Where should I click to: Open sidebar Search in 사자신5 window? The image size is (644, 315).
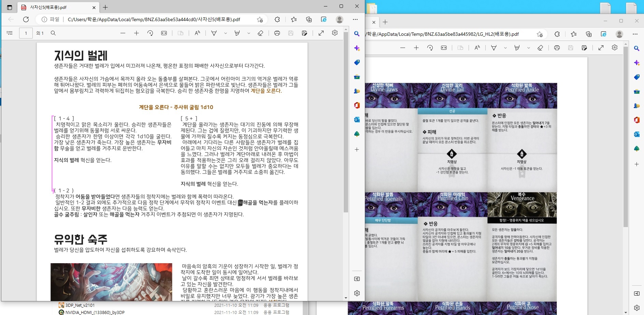[x=357, y=34]
